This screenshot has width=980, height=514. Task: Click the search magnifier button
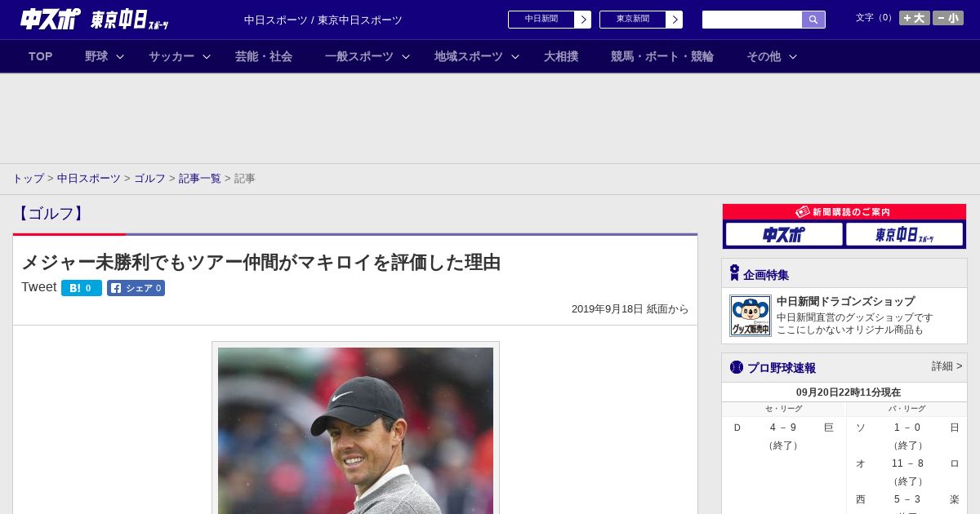(x=813, y=20)
